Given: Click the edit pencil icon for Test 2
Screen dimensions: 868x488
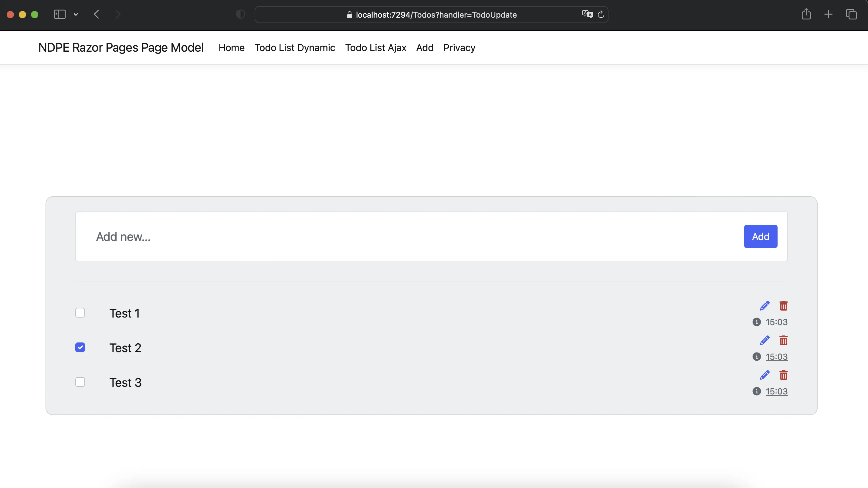Looking at the screenshot, I should [x=765, y=340].
